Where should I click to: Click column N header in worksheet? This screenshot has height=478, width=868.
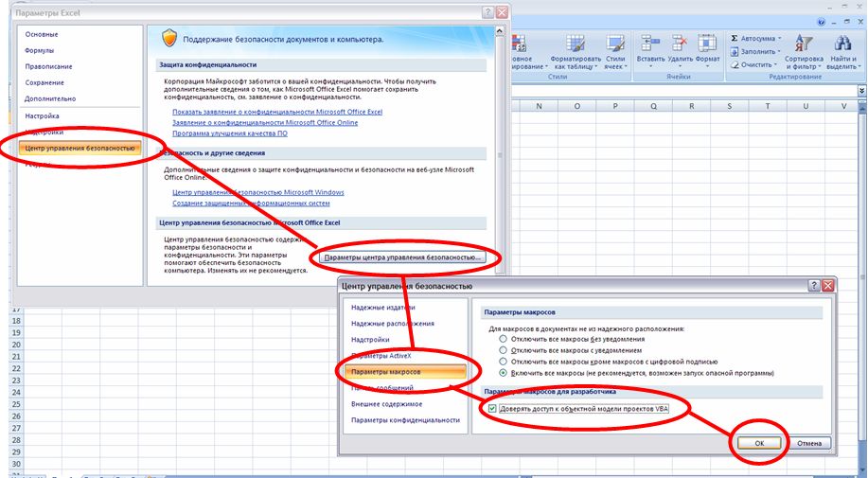pyautogui.click(x=539, y=106)
